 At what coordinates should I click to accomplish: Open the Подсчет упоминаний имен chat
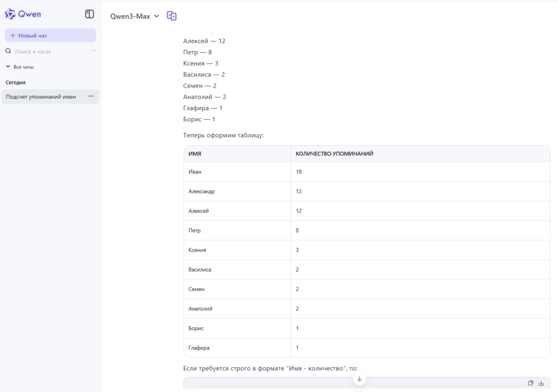coord(41,97)
